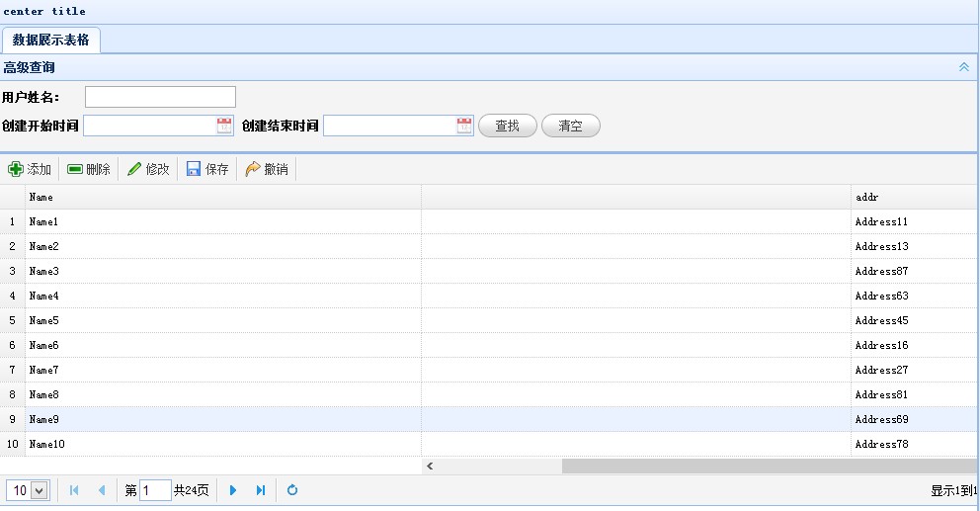The image size is (980, 511).
Task: Select the row with Name9
Action: tap(489, 419)
